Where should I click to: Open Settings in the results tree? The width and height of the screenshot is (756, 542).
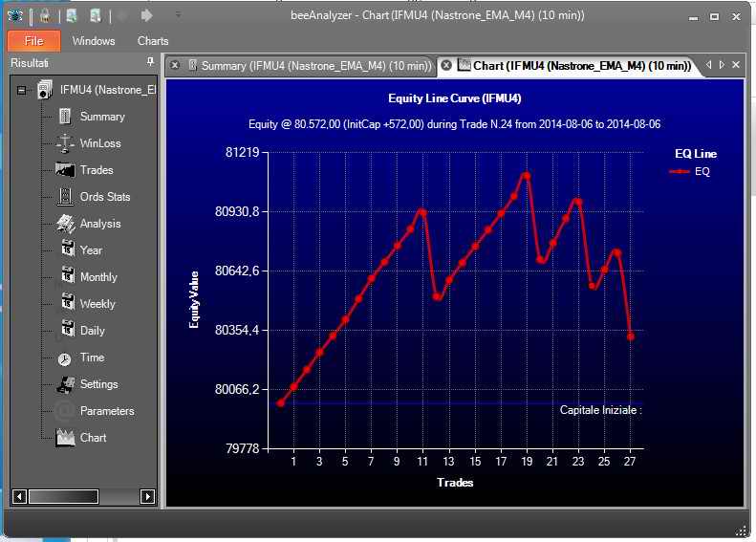[98, 384]
